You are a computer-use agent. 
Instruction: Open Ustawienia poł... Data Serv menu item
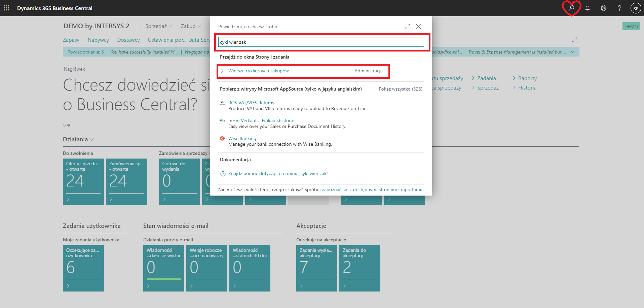click(x=179, y=40)
